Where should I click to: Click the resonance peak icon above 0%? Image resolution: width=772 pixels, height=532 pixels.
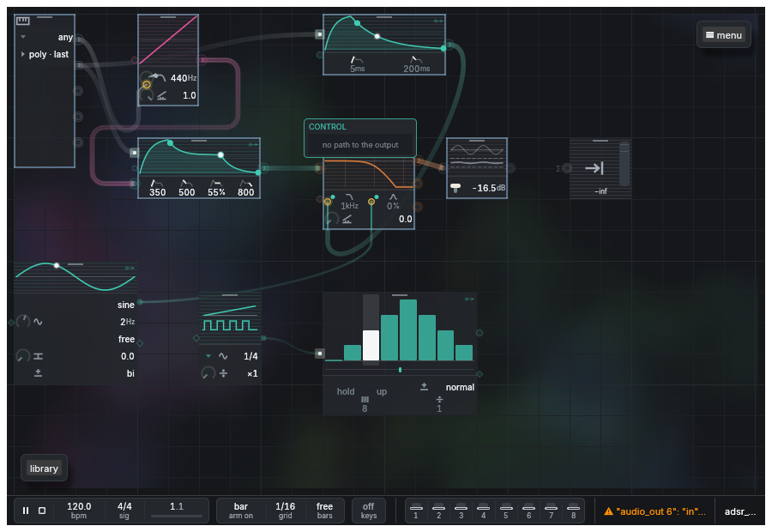tap(393, 197)
